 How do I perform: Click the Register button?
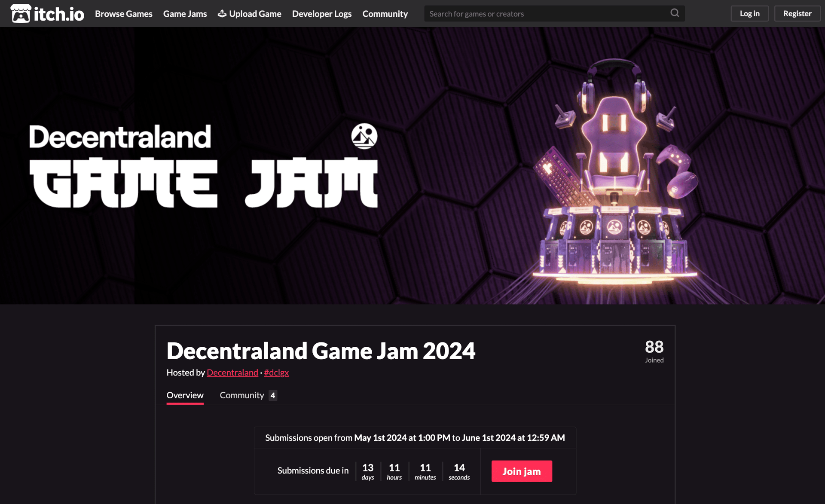click(797, 13)
